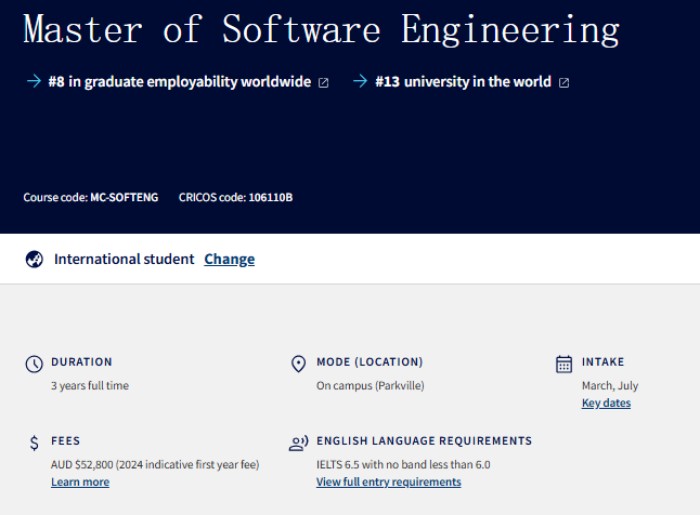Open the #13 university in the world link

[x=462, y=82]
